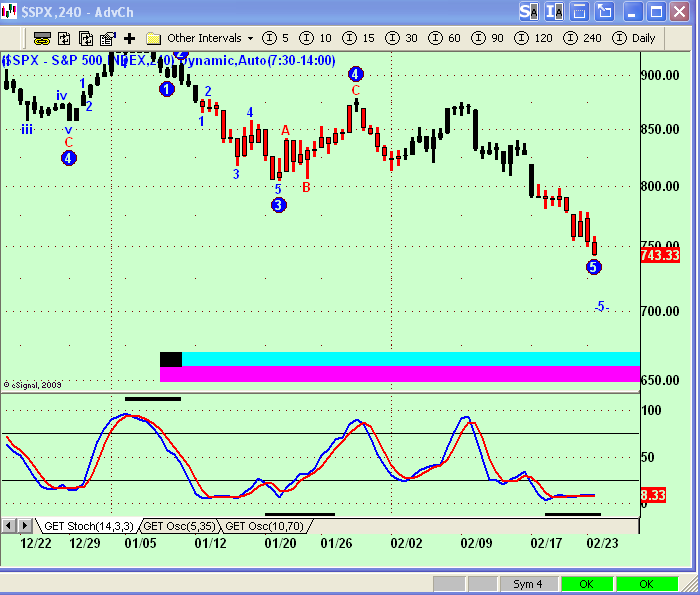Image resolution: width=700 pixels, height=595 pixels.
Task: Click the first gray status bar box
Action: pos(449,584)
